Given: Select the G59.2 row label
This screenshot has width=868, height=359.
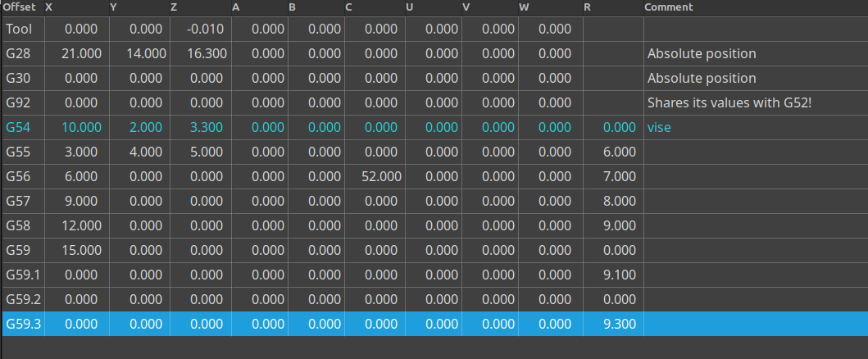Looking at the screenshot, I should [23, 298].
